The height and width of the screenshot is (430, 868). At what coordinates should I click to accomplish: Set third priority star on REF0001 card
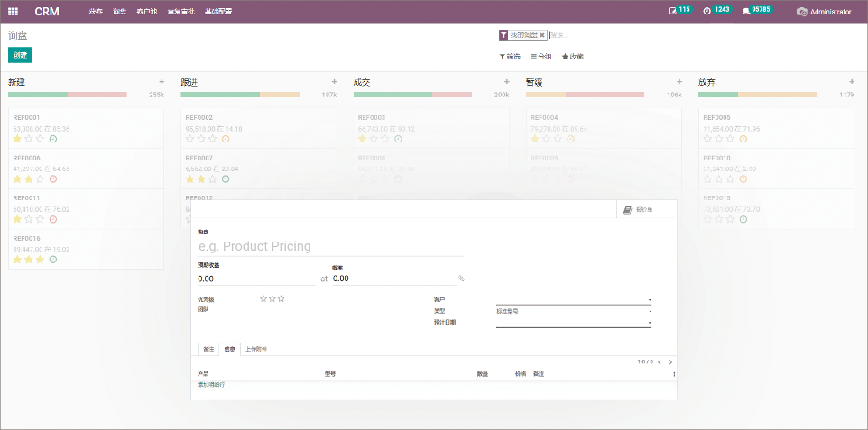tap(41, 139)
